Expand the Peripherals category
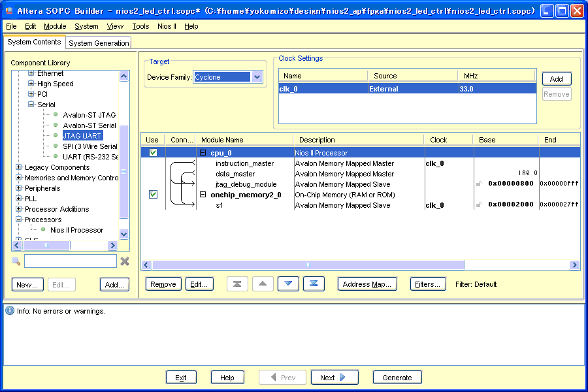The image size is (588, 392). (x=18, y=188)
